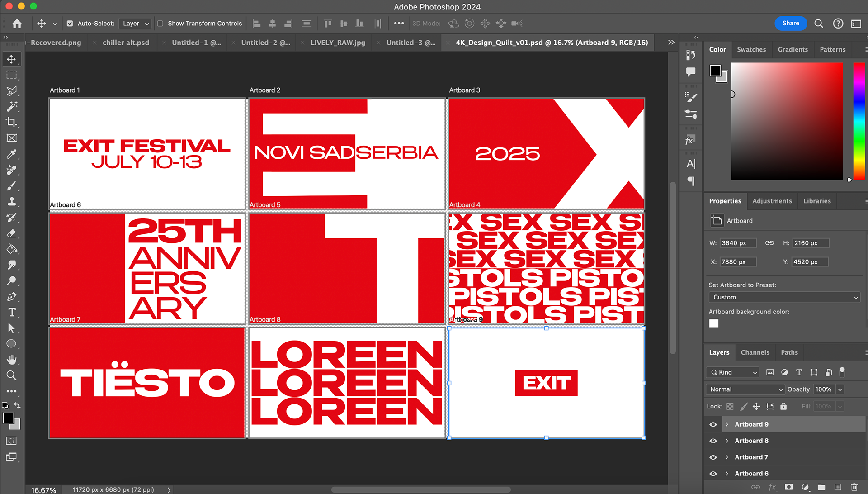Expand the Artboard 9 layer group
The height and width of the screenshot is (494, 868).
click(726, 424)
